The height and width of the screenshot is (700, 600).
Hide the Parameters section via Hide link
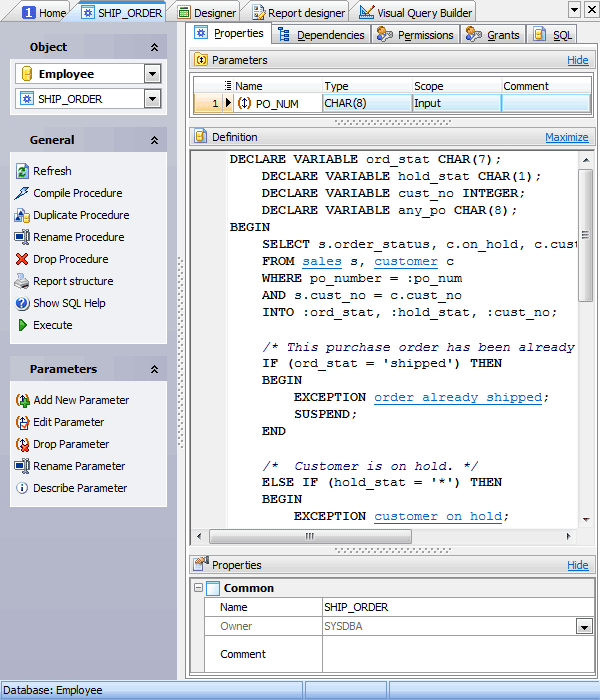click(x=577, y=60)
